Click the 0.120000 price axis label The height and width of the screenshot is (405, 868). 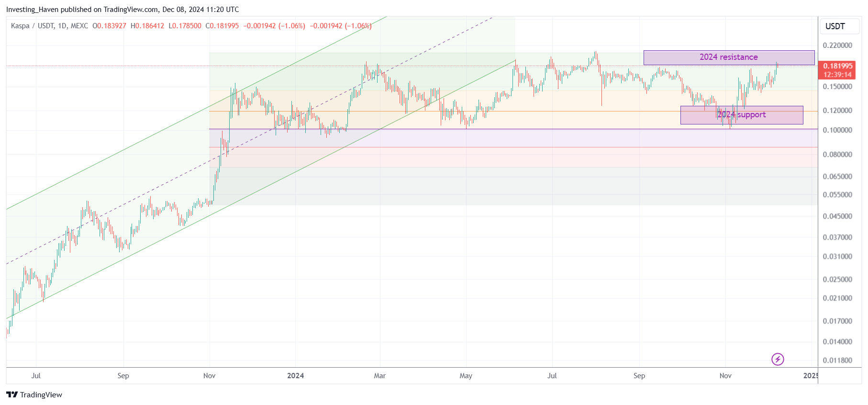[x=837, y=111]
